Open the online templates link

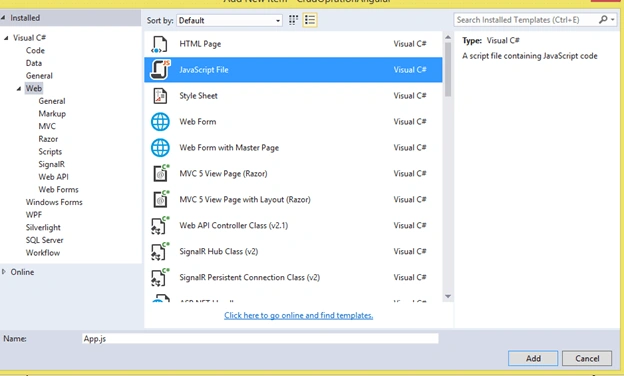(298, 316)
